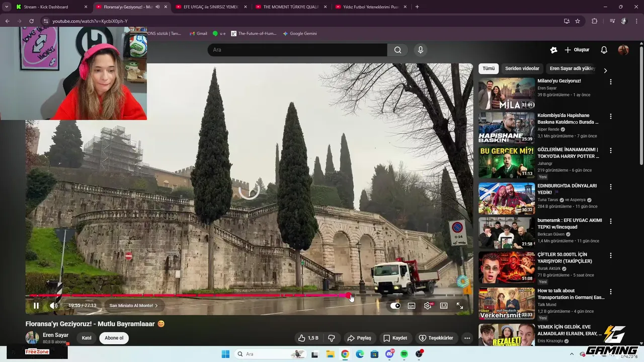The width and height of the screenshot is (644, 362).
Task: Click the Oluştur create button
Action: (577, 50)
